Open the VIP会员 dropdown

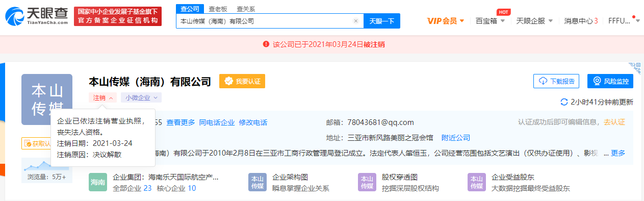[x=446, y=21]
